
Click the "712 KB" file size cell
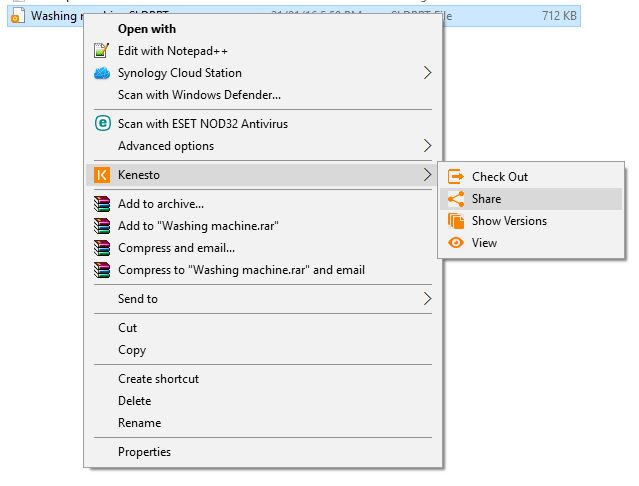[x=559, y=16]
